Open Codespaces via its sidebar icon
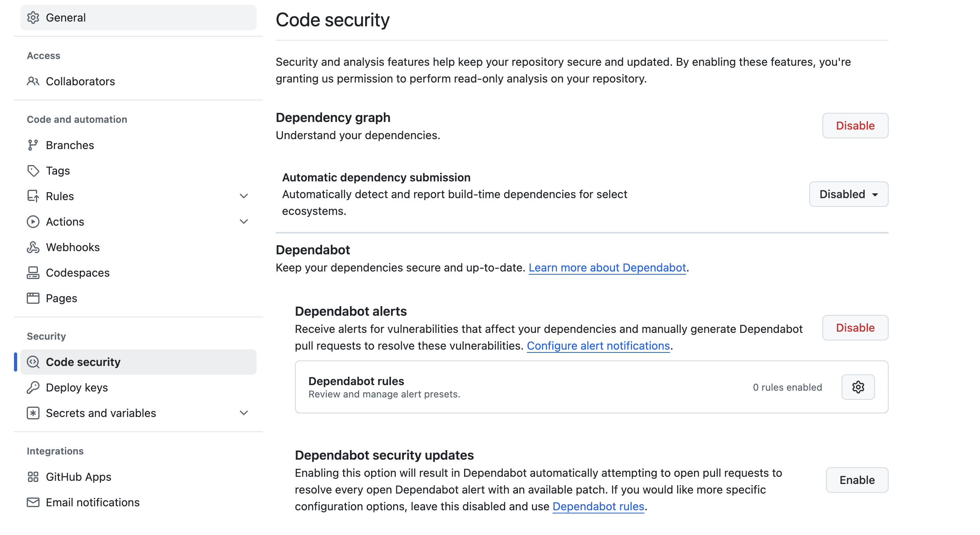980x535 pixels. point(34,273)
